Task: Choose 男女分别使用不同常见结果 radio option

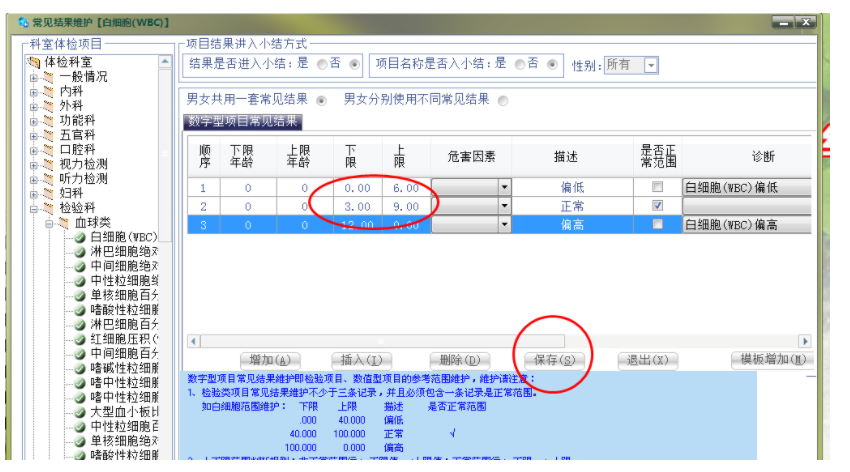Action: tap(503, 101)
